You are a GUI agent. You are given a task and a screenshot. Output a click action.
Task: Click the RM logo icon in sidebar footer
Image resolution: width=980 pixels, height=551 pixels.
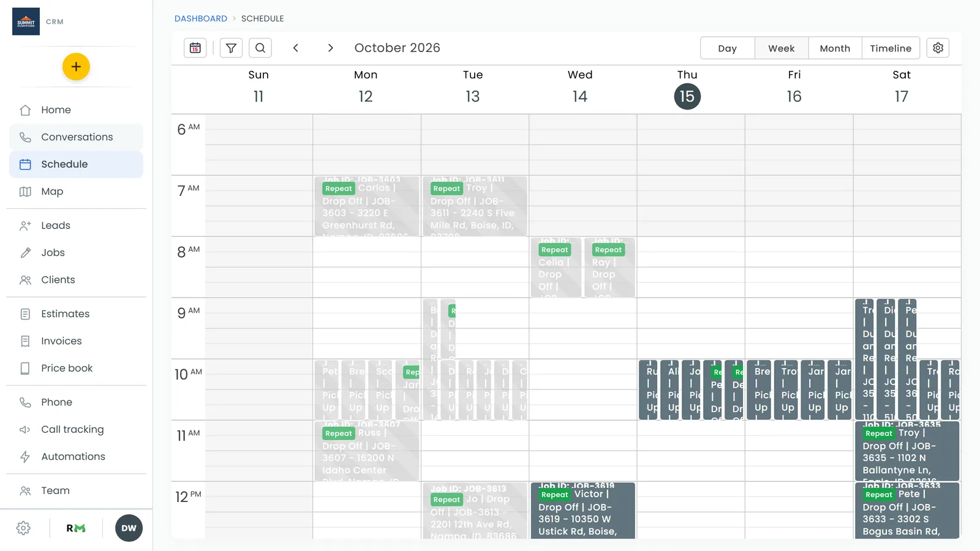(x=76, y=528)
